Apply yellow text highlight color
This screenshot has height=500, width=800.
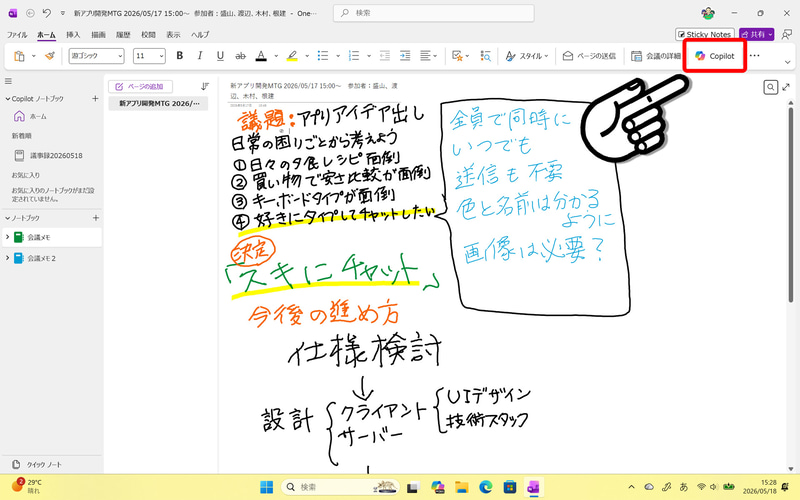(x=292, y=56)
